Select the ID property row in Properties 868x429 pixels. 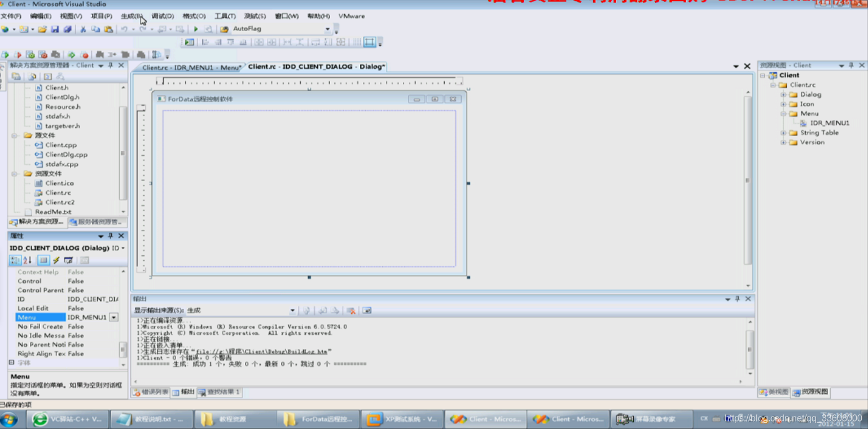click(x=67, y=299)
